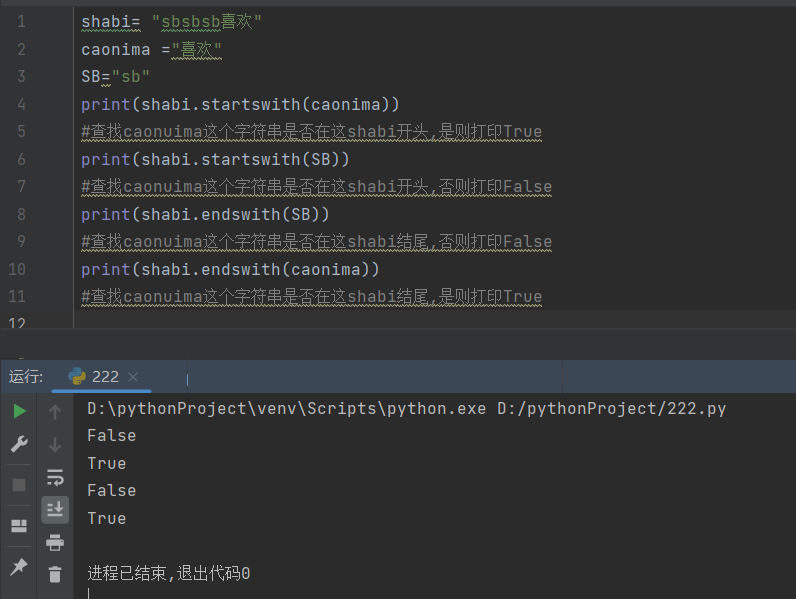796x599 pixels.
Task: Clear console output with trash icon
Action: pyautogui.click(x=55, y=574)
